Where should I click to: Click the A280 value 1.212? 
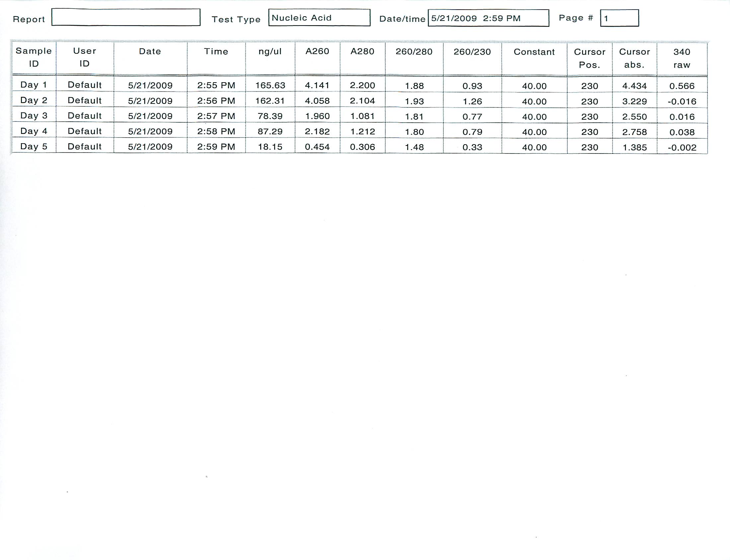coord(362,131)
